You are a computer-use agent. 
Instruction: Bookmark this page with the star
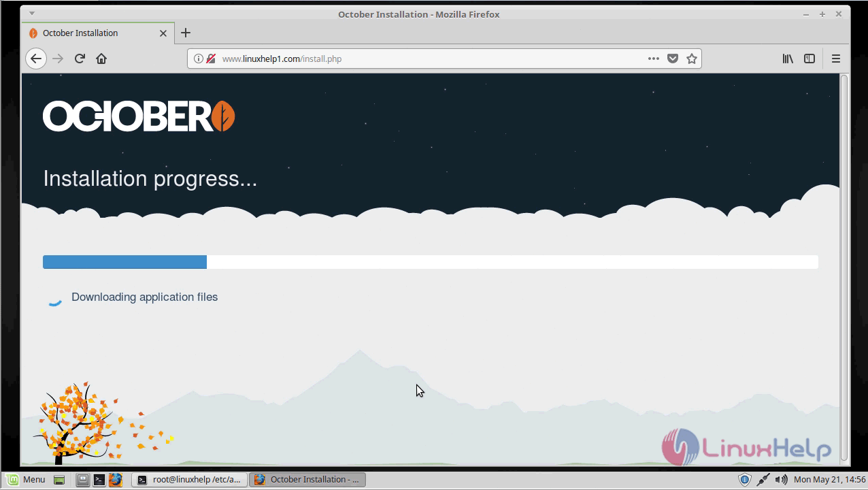(692, 59)
